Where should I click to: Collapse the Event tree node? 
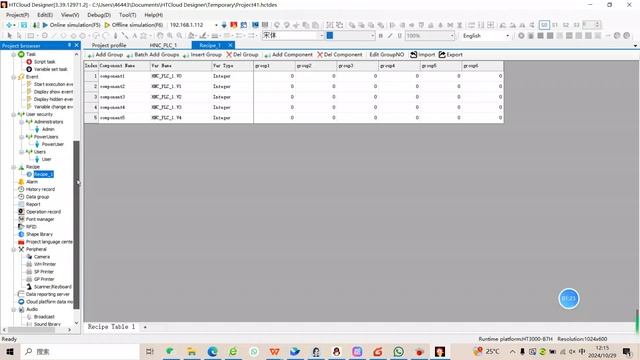click(13, 77)
